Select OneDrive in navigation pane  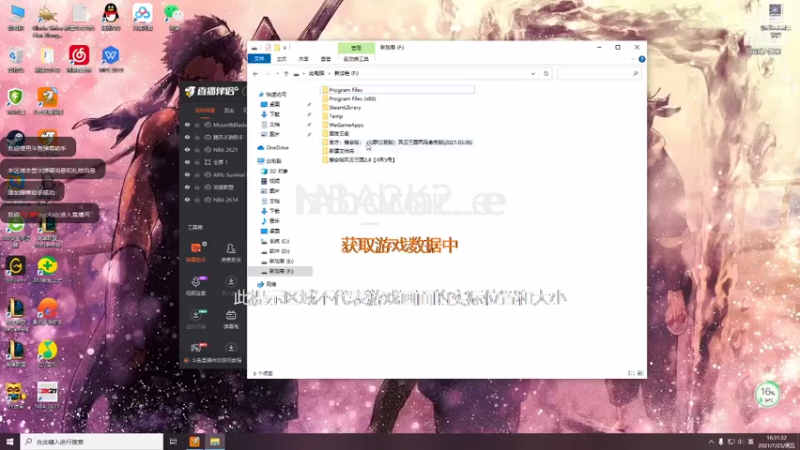click(274, 148)
